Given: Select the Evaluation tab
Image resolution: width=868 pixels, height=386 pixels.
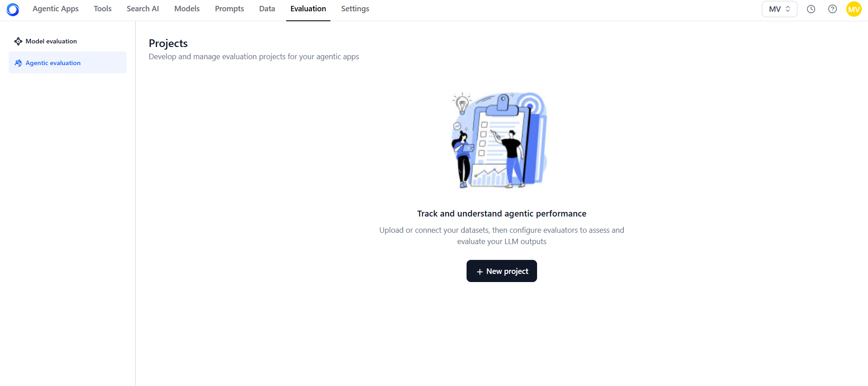Looking at the screenshot, I should point(308,9).
